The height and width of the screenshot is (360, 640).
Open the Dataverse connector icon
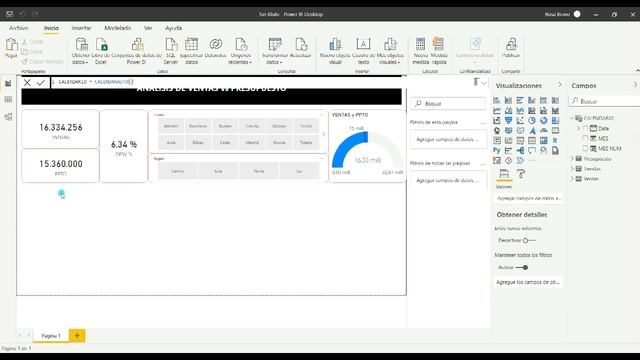(216, 44)
